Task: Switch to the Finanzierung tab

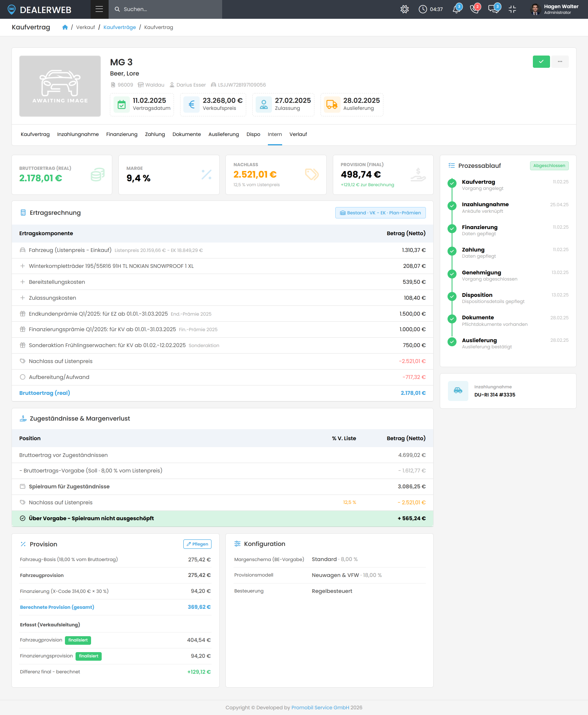Action: click(122, 134)
